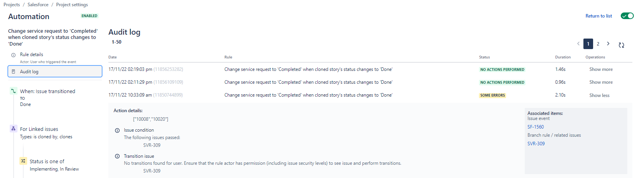
Task: Click the Issue transitioned trigger icon
Action: click(x=14, y=91)
